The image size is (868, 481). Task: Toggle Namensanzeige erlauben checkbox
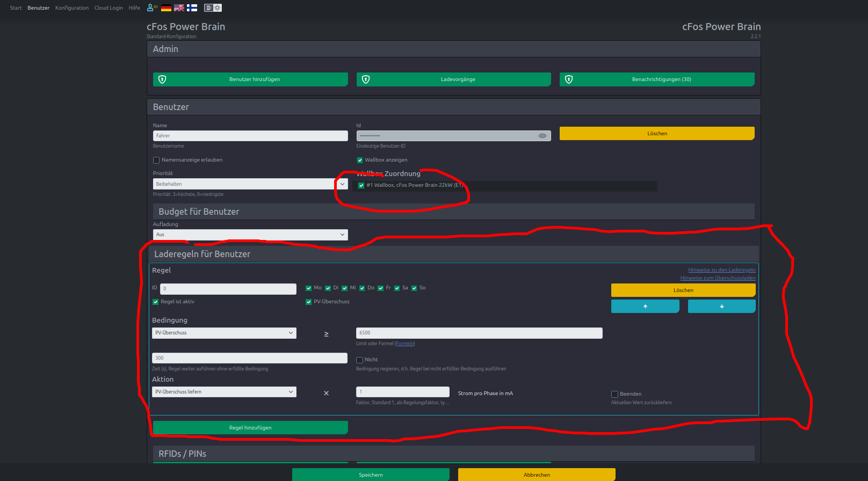tap(156, 160)
